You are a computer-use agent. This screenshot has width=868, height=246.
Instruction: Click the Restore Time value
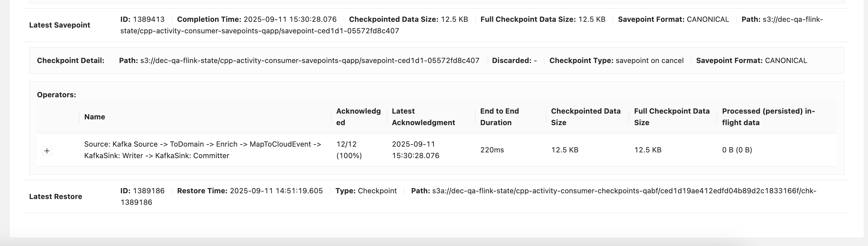point(276,191)
